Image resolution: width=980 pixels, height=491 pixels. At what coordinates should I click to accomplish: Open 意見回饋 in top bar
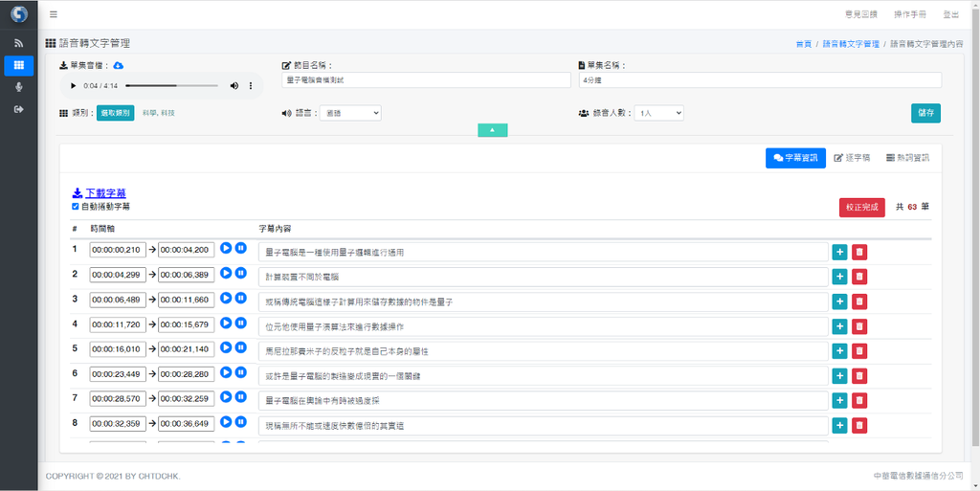860,14
